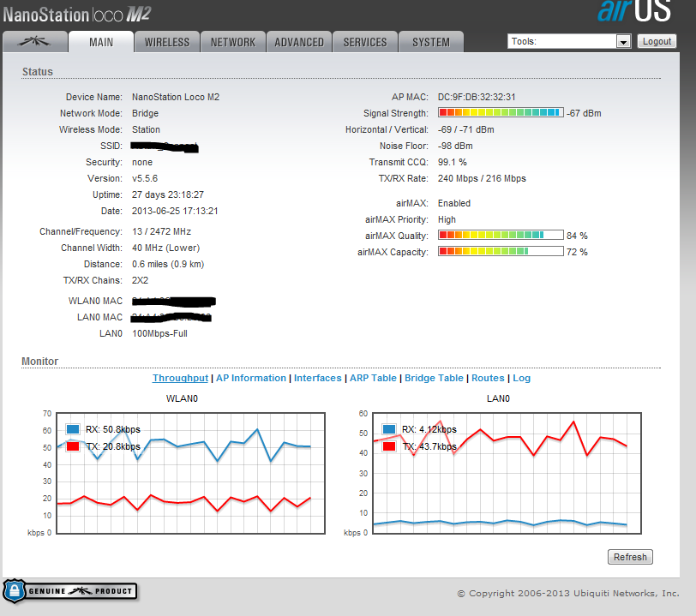
Task: Click the LAN0 TX: 43.7kbps label
Action: click(429, 446)
